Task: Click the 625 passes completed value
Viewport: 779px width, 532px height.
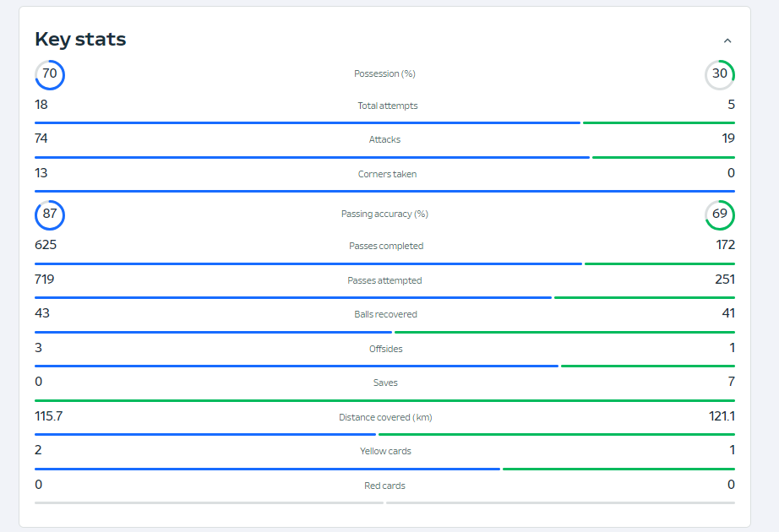Action: click(x=46, y=245)
